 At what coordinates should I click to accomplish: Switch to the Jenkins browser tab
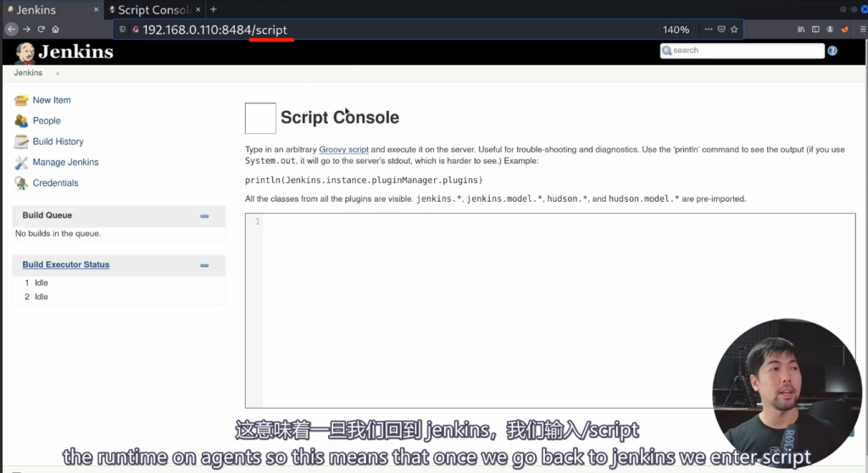coord(52,10)
